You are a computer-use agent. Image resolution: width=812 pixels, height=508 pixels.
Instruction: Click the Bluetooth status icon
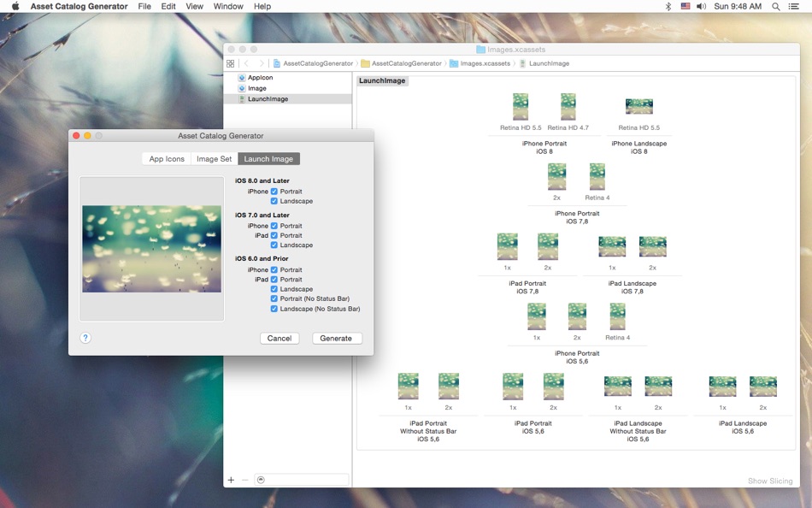668,6
